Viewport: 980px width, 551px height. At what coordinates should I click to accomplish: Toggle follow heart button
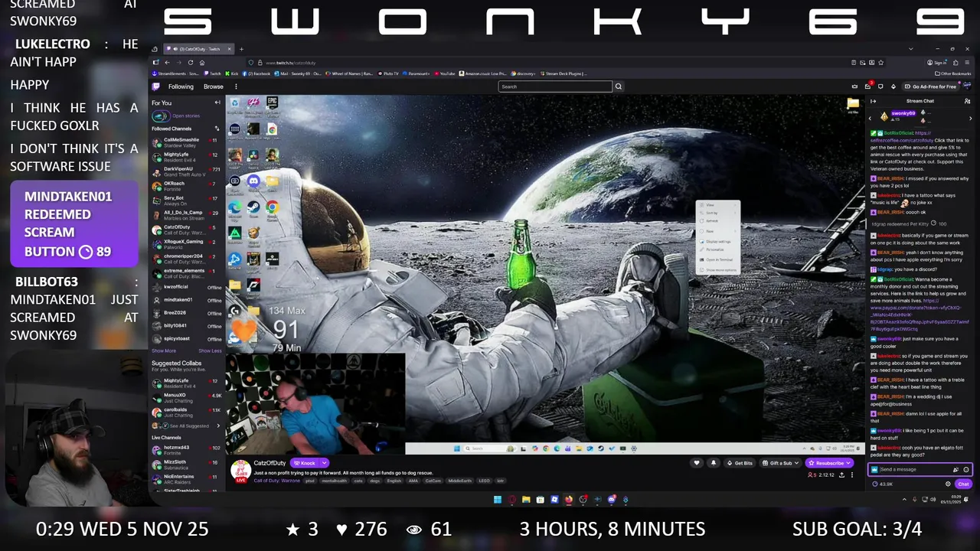697,463
